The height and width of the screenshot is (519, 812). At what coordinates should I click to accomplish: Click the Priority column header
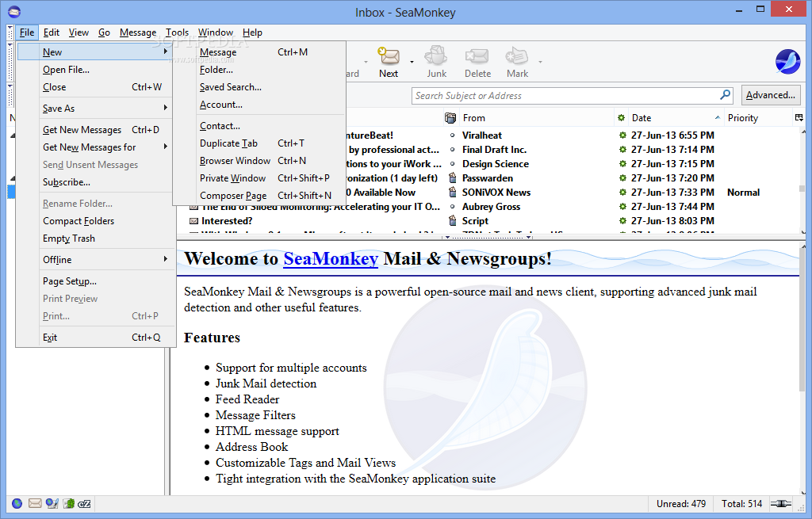758,118
